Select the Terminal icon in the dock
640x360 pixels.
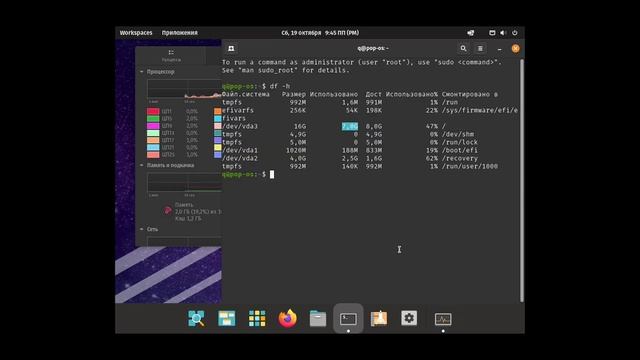coord(348,318)
